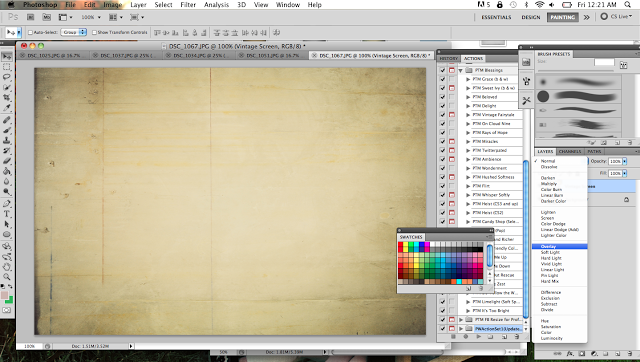
Task: Choose Multiply blend mode
Action: coord(549,184)
